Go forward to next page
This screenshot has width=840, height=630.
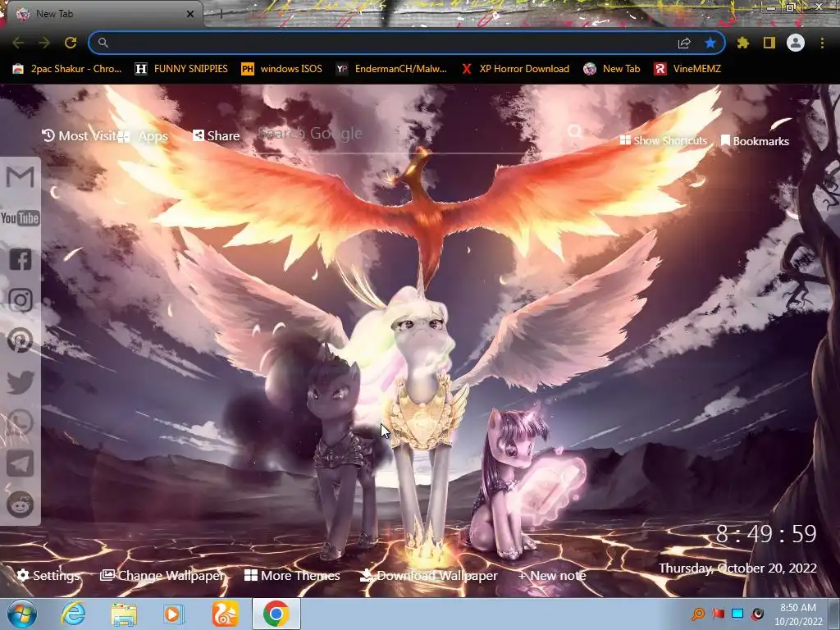point(44,43)
